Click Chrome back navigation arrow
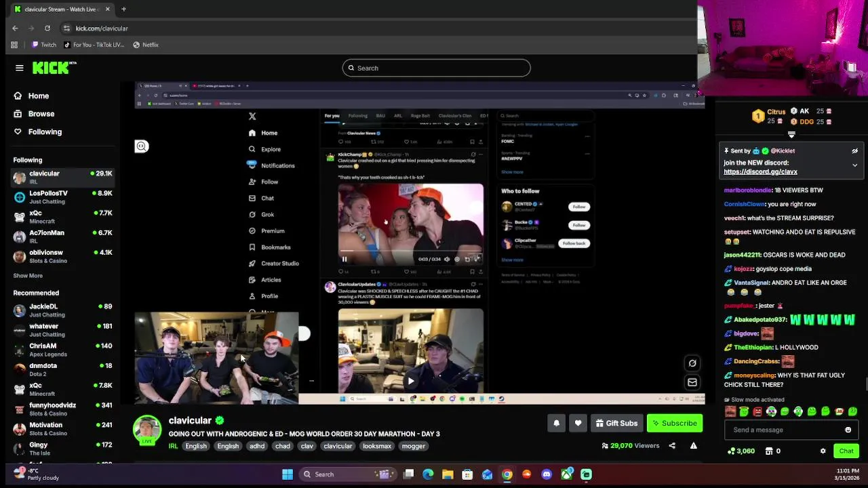This screenshot has height=488, width=868. 15,28
